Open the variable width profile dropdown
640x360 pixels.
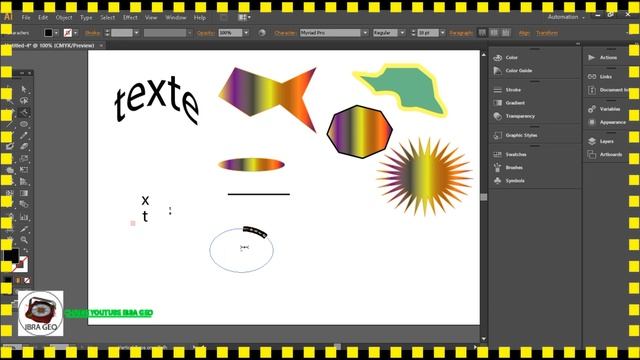click(x=189, y=33)
